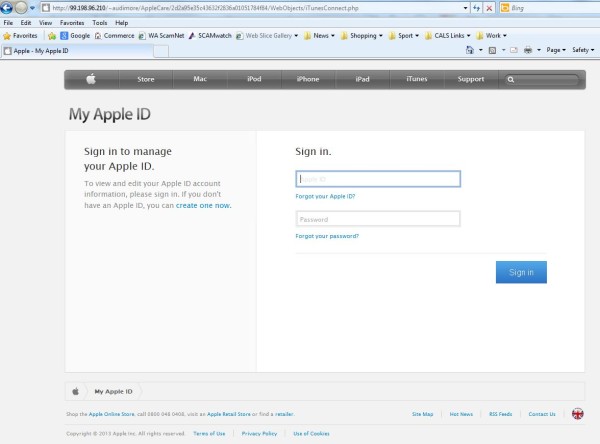Click the blue Sign in button
The width and height of the screenshot is (600, 444).
coord(521,272)
